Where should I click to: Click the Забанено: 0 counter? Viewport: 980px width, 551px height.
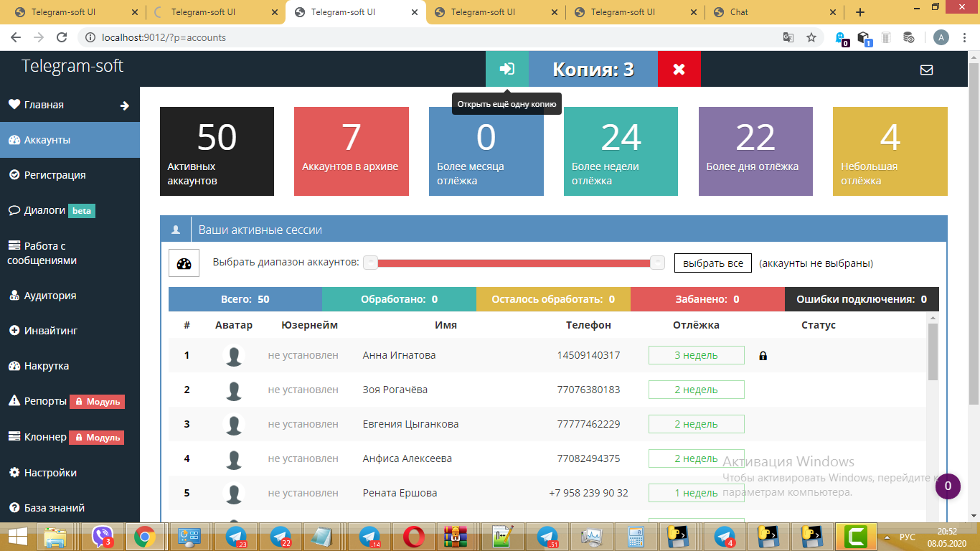tap(707, 299)
